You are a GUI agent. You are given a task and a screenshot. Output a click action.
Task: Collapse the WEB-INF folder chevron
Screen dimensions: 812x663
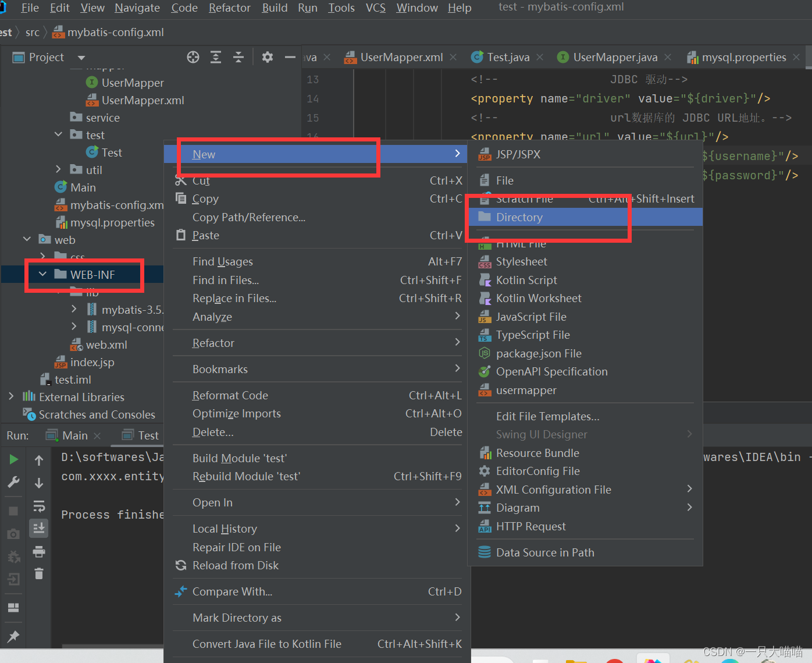point(42,274)
